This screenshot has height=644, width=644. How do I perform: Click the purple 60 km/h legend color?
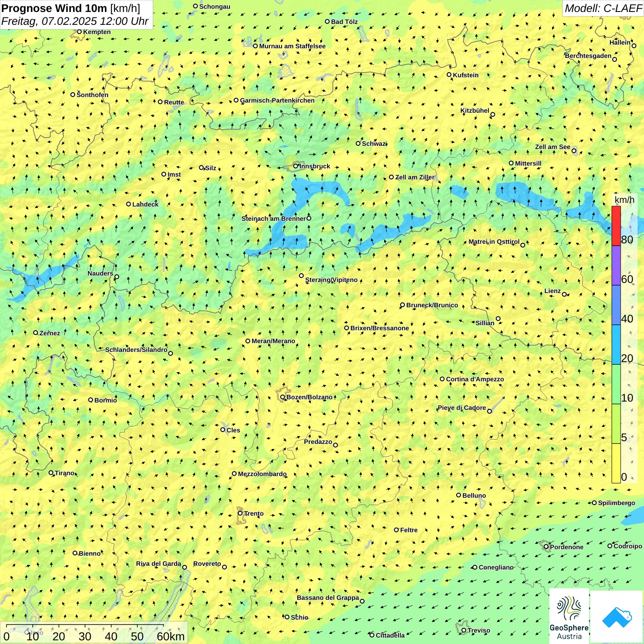[616, 266]
